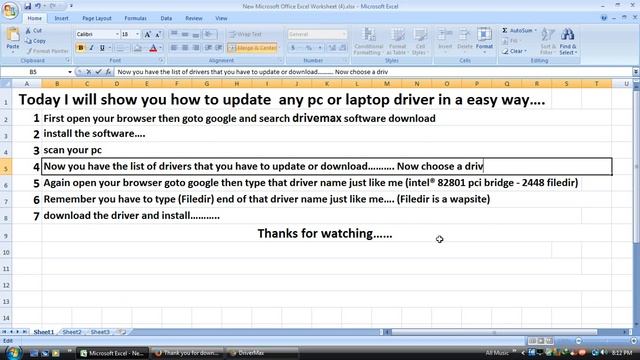The height and width of the screenshot is (360, 640).
Task: Set Top Align vertical alignment
Action: (174, 34)
